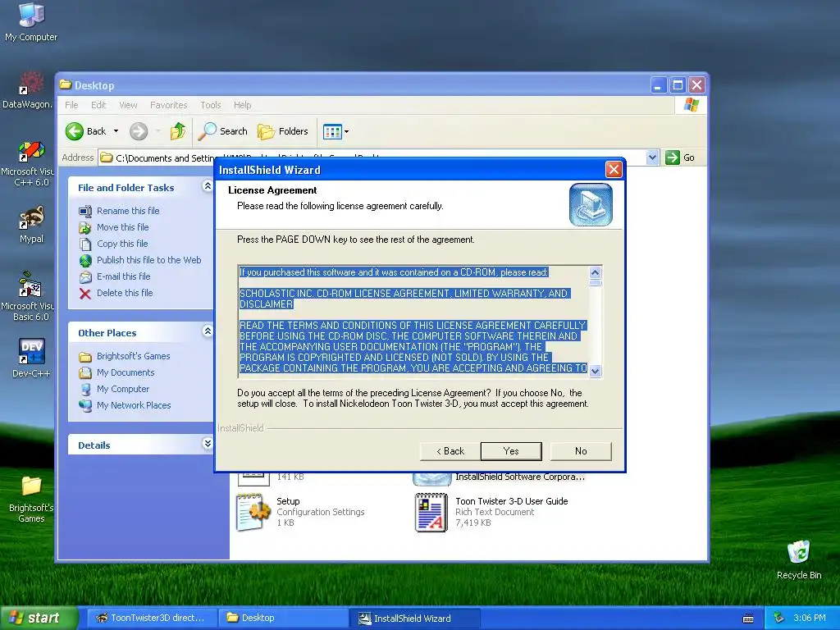Expand the address bar dropdown
This screenshot has height=630, width=840.
pyautogui.click(x=652, y=157)
